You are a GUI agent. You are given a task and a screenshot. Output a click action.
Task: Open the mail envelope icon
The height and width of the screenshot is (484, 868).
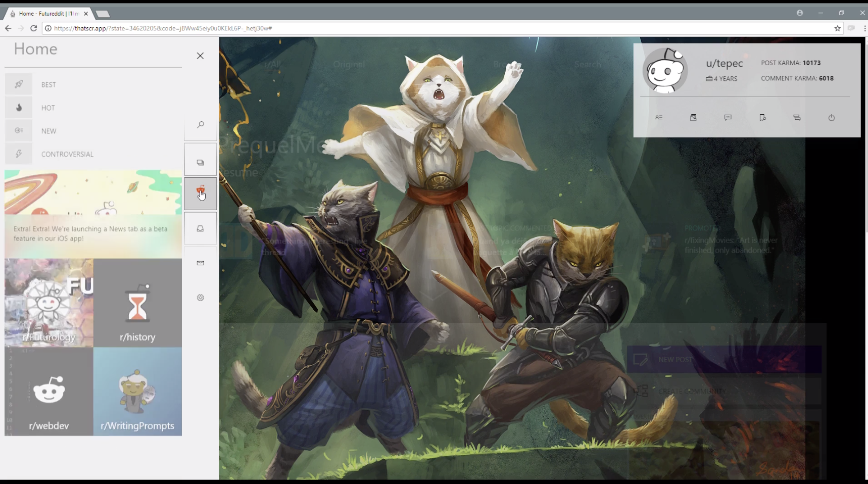click(201, 263)
